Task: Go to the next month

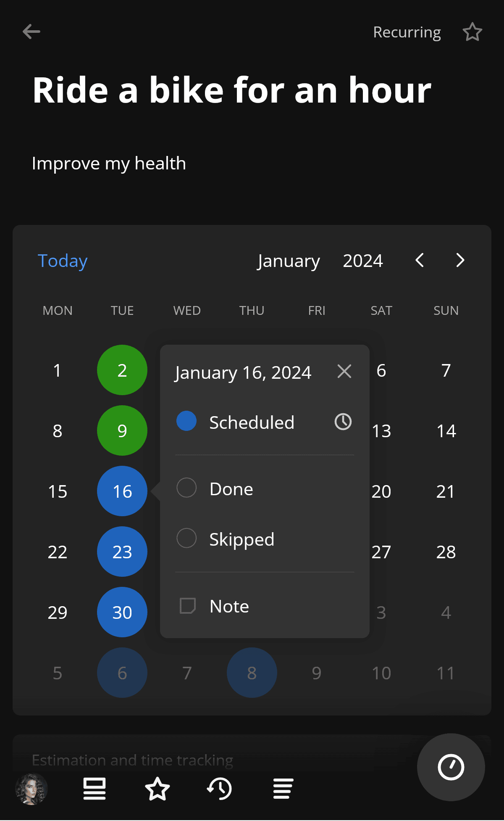Action: (x=460, y=260)
